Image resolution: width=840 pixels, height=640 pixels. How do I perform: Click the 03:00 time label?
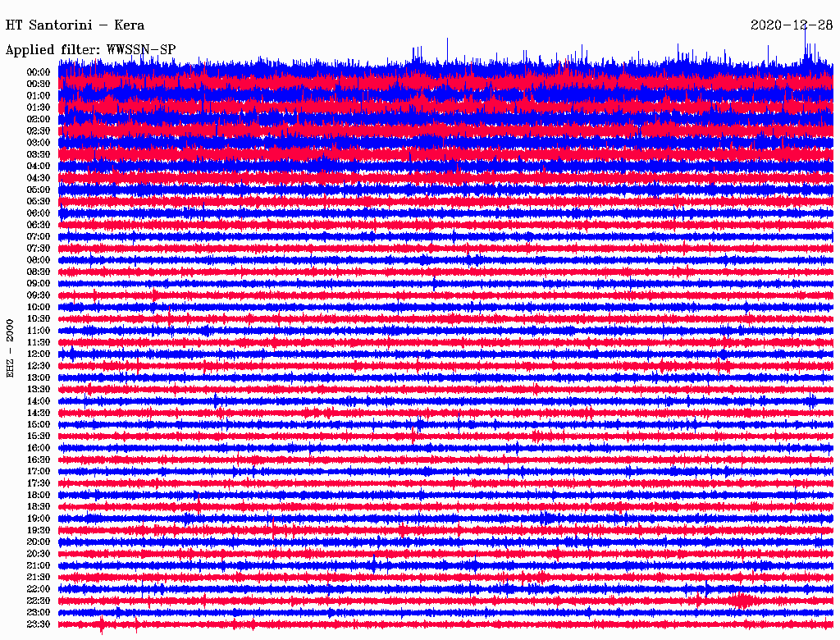[39, 143]
